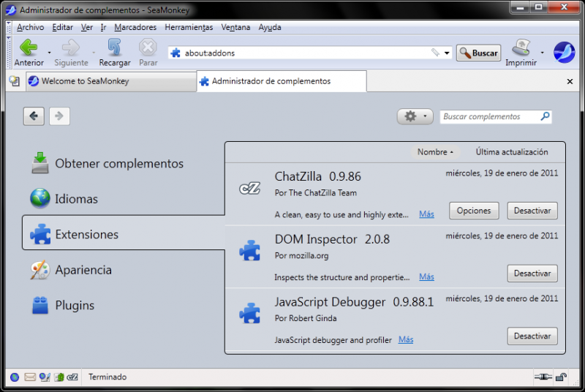The width and height of the screenshot is (585, 392).
Task: Open the Navigator icon in status bar
Action: 15,377
